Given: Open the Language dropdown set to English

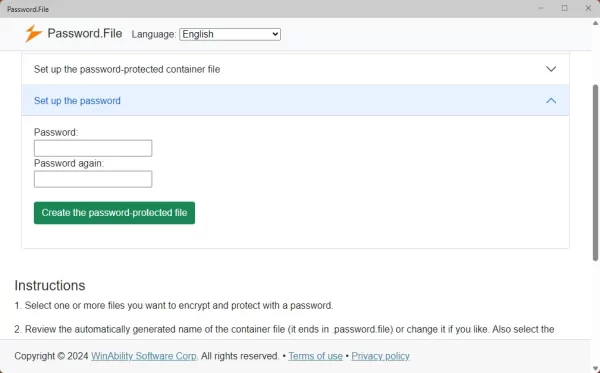Looking at the screenshot, I should pos(230,34).
